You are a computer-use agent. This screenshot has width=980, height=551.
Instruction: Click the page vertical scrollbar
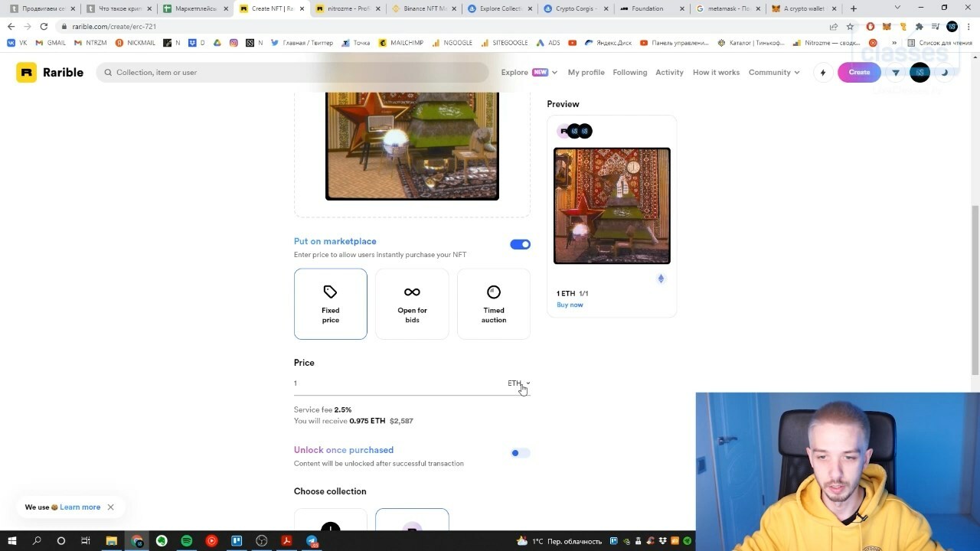click(975, 291)
